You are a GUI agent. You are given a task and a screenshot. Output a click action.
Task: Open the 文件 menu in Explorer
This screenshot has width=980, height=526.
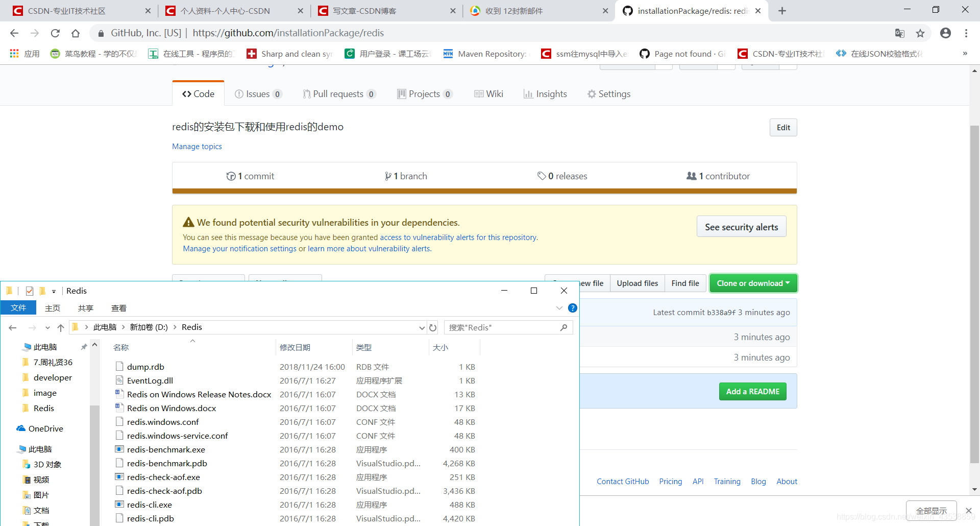click(18, 308)
